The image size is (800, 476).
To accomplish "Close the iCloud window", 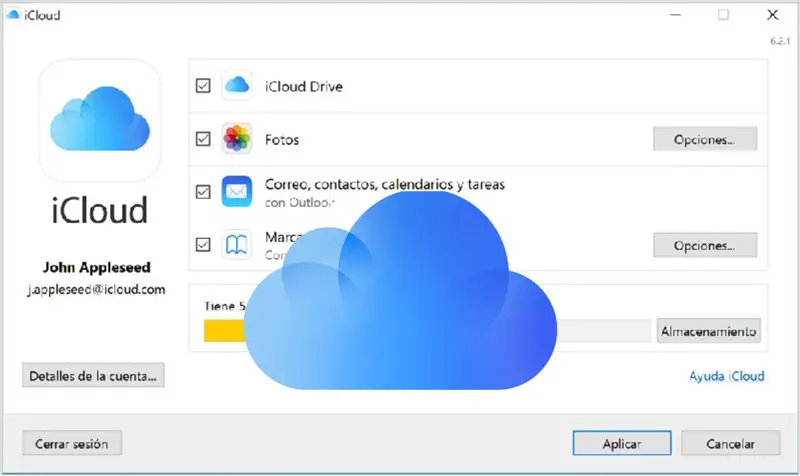I will (x=772, y=15).
